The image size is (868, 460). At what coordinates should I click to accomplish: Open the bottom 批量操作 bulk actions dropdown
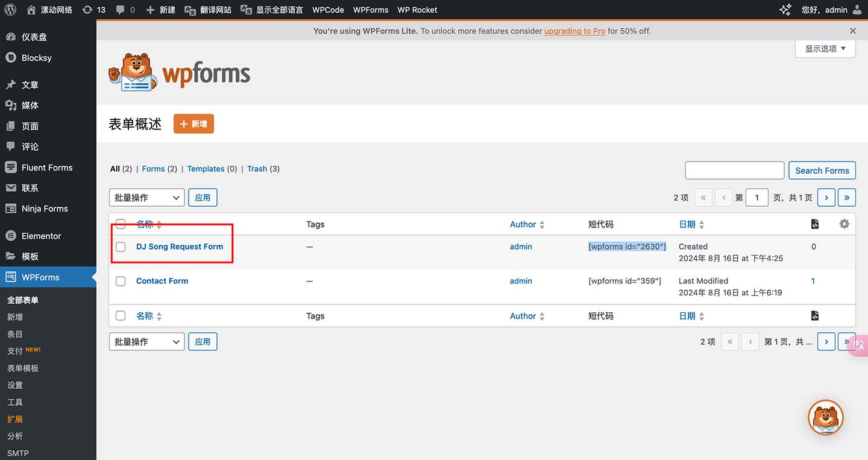pyautogui.click(x=146, y=341)
